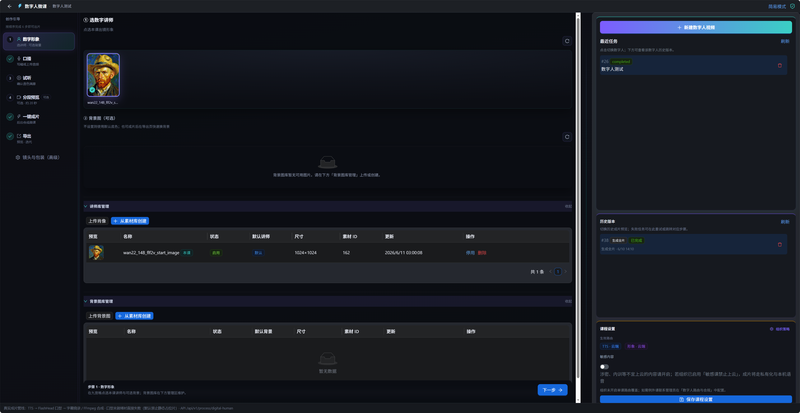Open step 4 分段视频 in the sidebar

(x=39, y=100)
